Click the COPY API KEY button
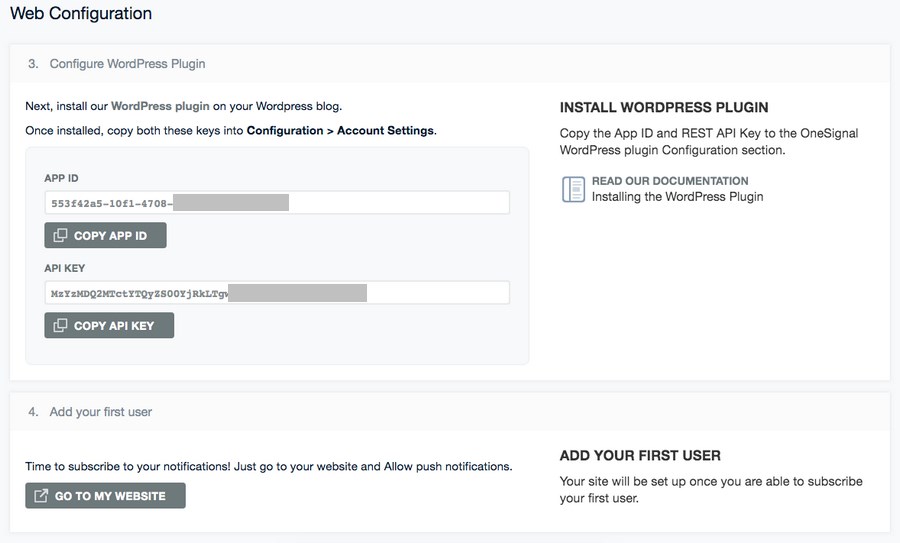The width and height of the screenshot is (900, 543). click(109, 325)
